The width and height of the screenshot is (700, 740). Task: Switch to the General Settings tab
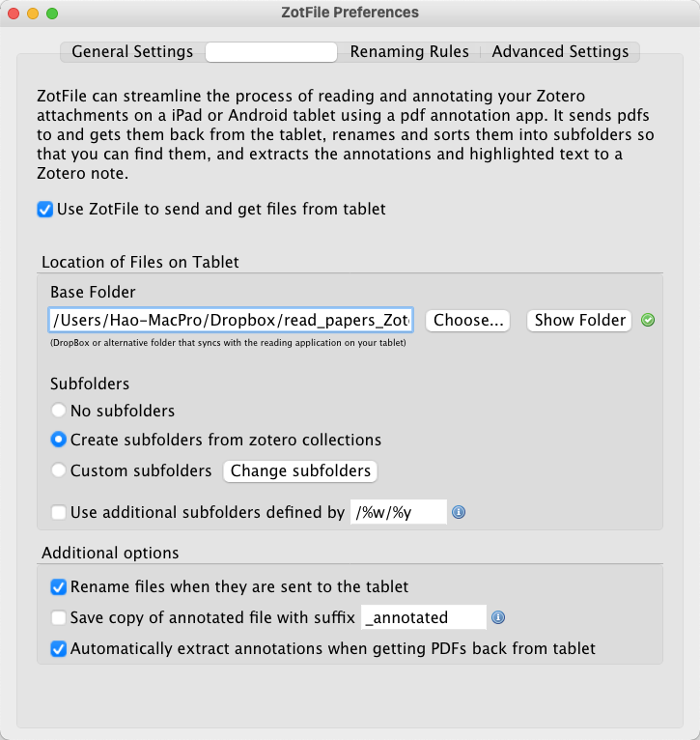(132, 52)
